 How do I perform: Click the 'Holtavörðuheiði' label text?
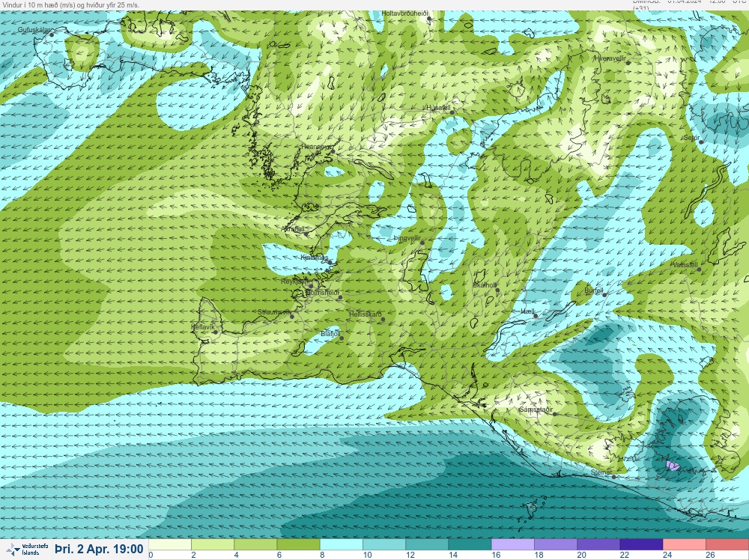[x=405, y=13]
